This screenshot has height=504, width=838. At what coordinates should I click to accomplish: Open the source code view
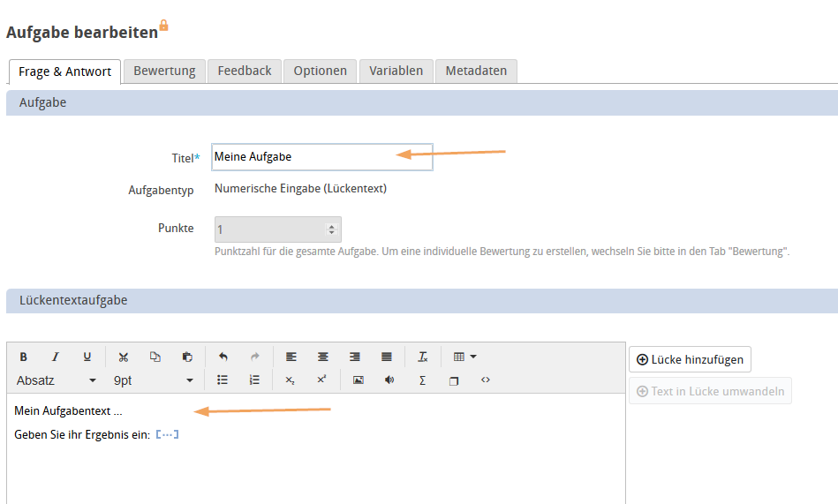[x=485, y=380]
